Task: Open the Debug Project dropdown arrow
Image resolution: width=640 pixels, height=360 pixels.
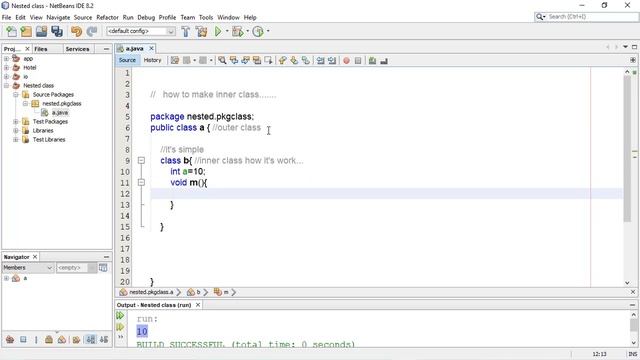Action: 247,31
